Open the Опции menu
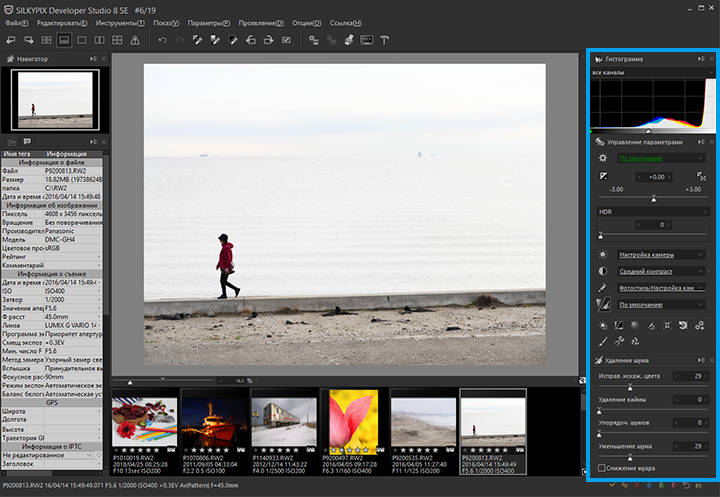Image resolution: width=720 pixels, height=497 pixels. click(x=307, y=23)
